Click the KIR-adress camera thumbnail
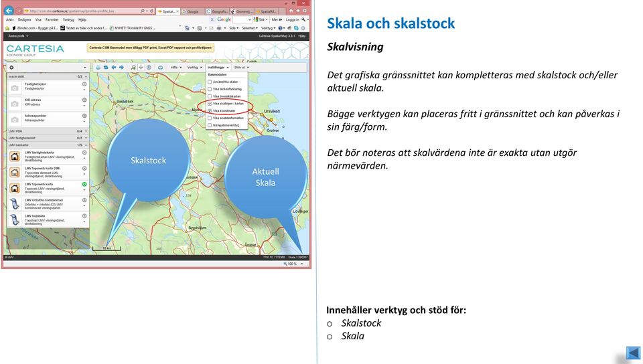The height and width of the screenshot is (364, 643). point(15,104)
